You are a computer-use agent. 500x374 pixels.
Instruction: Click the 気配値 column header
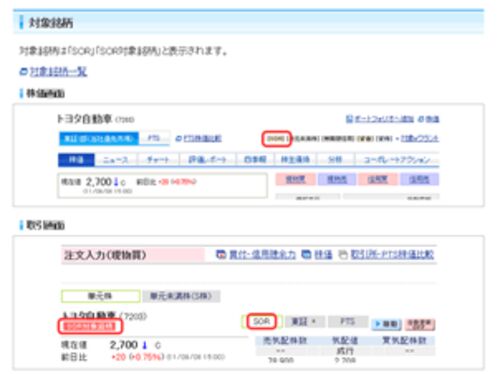pos(345,341)
